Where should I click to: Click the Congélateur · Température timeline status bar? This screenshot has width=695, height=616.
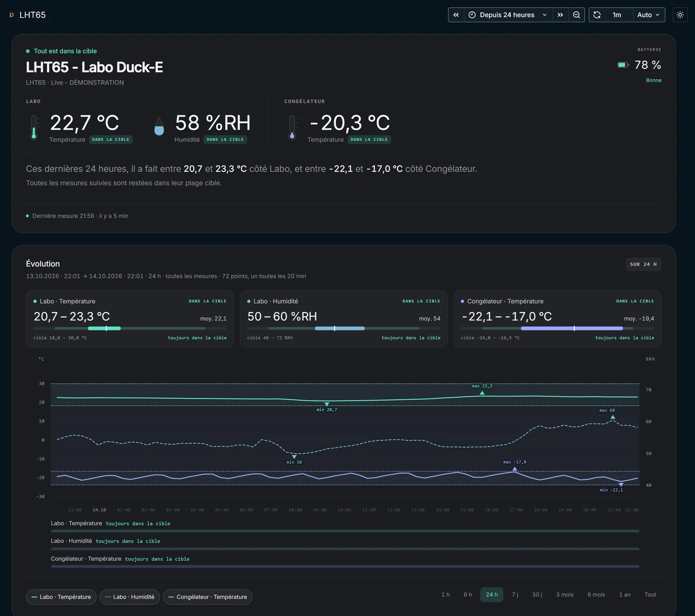coord(345,566)
